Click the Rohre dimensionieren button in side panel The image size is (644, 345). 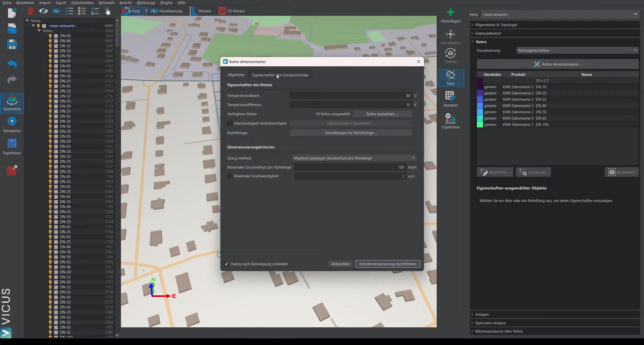click(557, 64)
